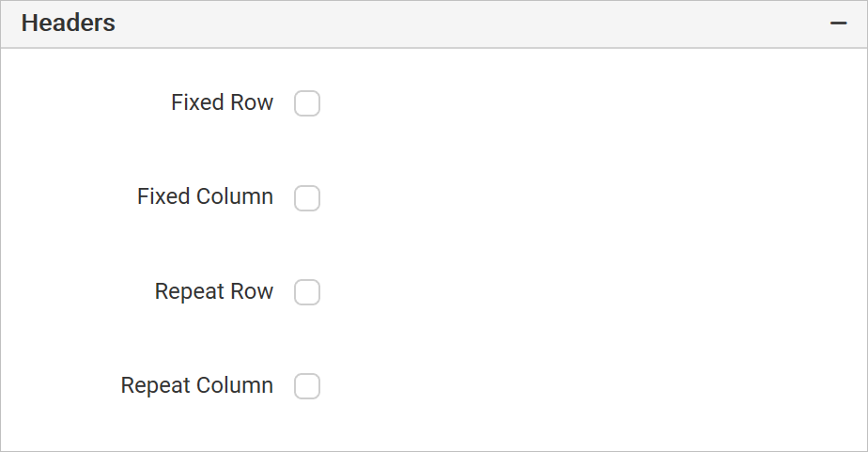Toggle fixed column headers on
Screen dimensions: 868x452
307,198
